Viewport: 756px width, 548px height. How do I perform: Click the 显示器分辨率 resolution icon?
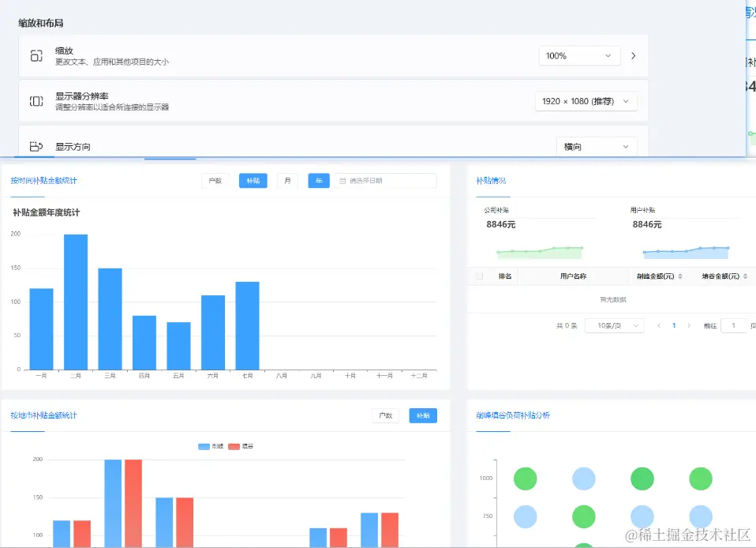click(36, 101)
